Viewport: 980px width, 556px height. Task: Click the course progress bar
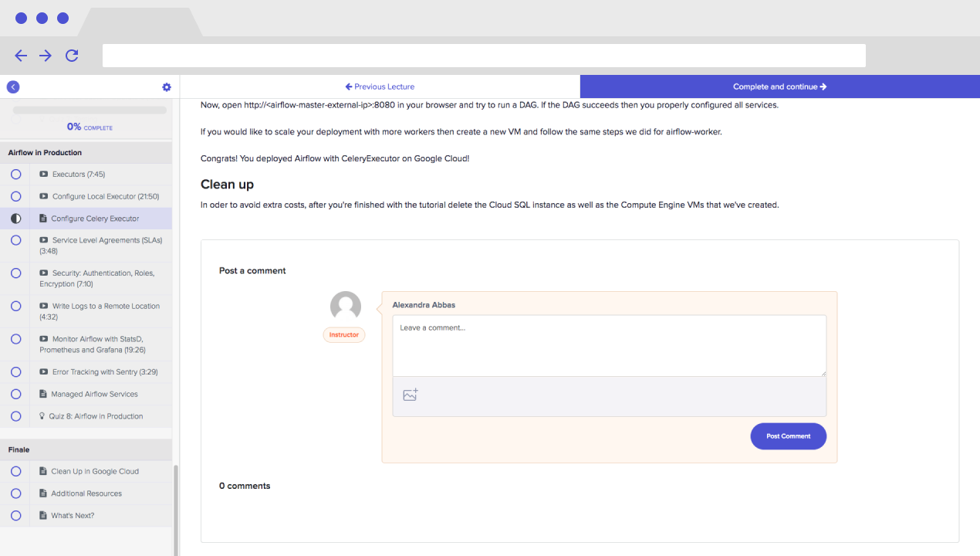(90, 110)
